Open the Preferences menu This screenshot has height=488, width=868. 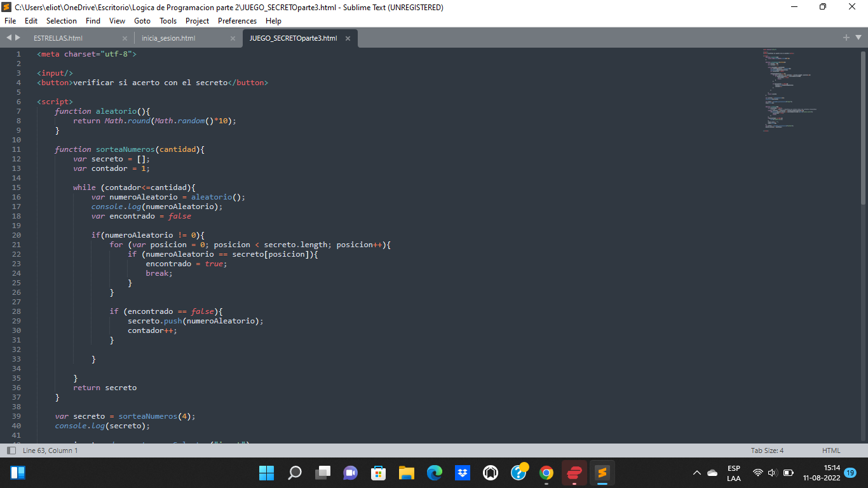(x=237, y=21)
